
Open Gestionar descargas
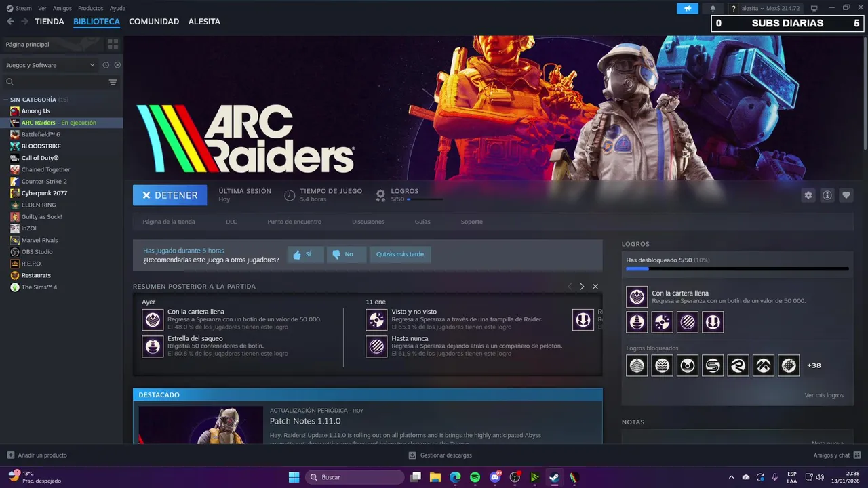440,455
